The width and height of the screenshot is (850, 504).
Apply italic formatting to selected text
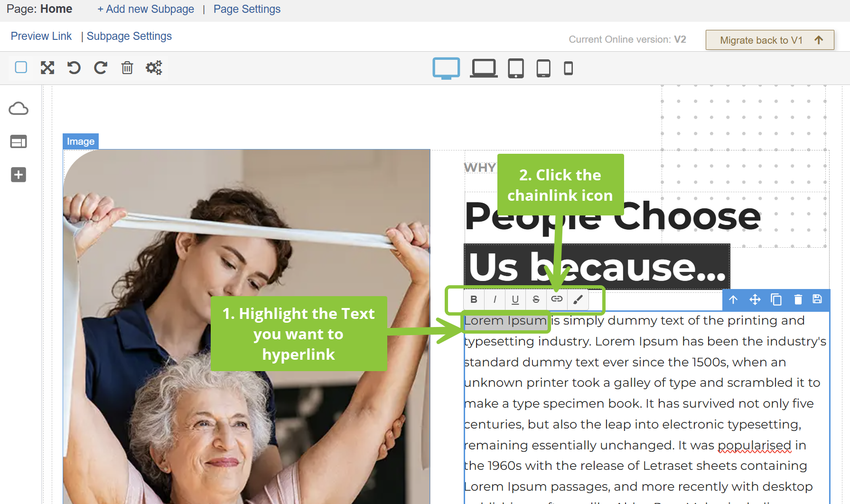[495, 299]
